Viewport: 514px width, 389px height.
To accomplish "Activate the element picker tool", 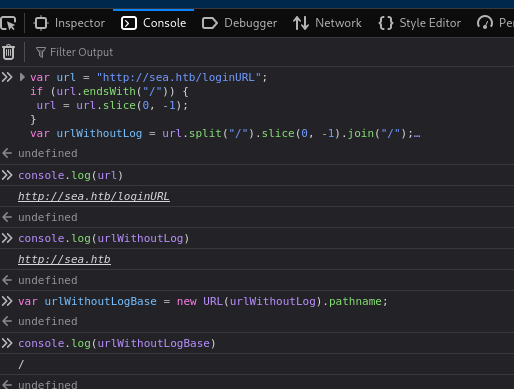I will pyautogui.click(x=8, y=23).
